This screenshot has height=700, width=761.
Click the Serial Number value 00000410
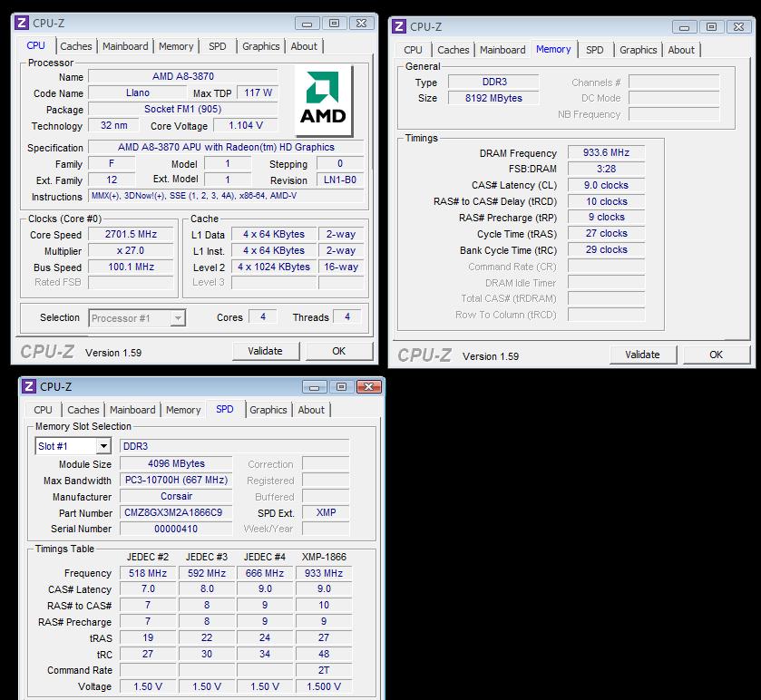click(x=176, y=529)
